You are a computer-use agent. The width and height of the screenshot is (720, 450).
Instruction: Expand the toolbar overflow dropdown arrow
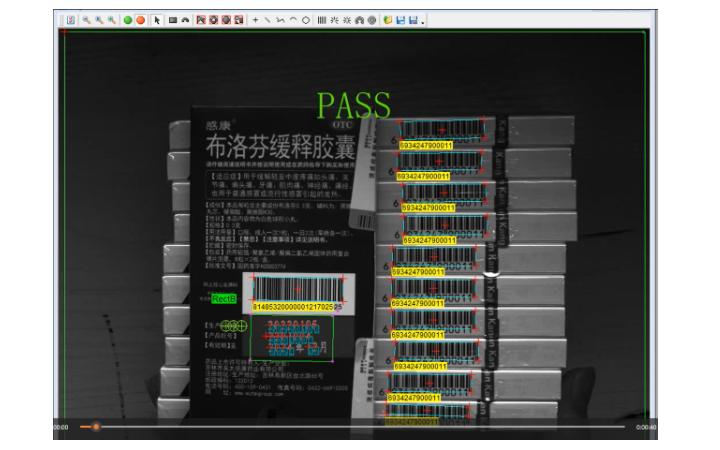pos(422,22)
